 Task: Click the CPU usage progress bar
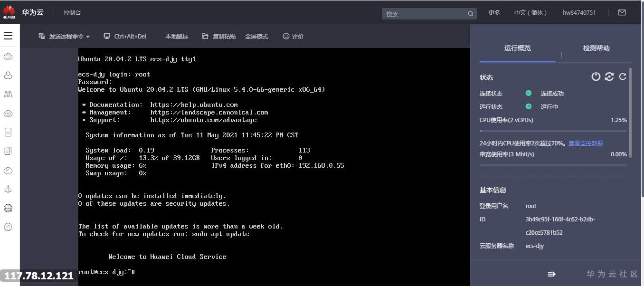(553, 131)
